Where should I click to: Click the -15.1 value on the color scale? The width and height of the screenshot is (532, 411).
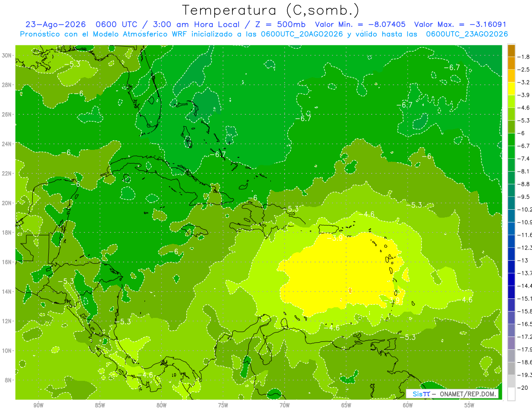click(x=525, y=299)
